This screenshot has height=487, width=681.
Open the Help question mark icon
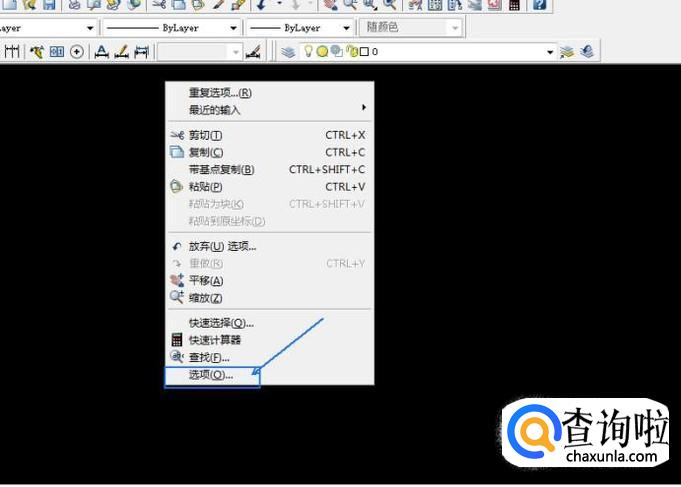click(540, 5)
